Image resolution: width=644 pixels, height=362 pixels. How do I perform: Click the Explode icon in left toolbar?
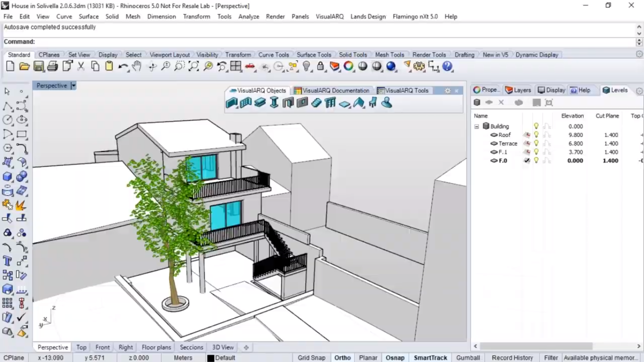click(22, 204)
